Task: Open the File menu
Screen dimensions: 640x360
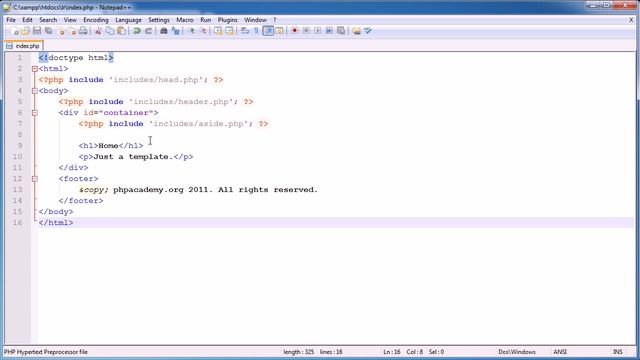Action: coord(11,20)
